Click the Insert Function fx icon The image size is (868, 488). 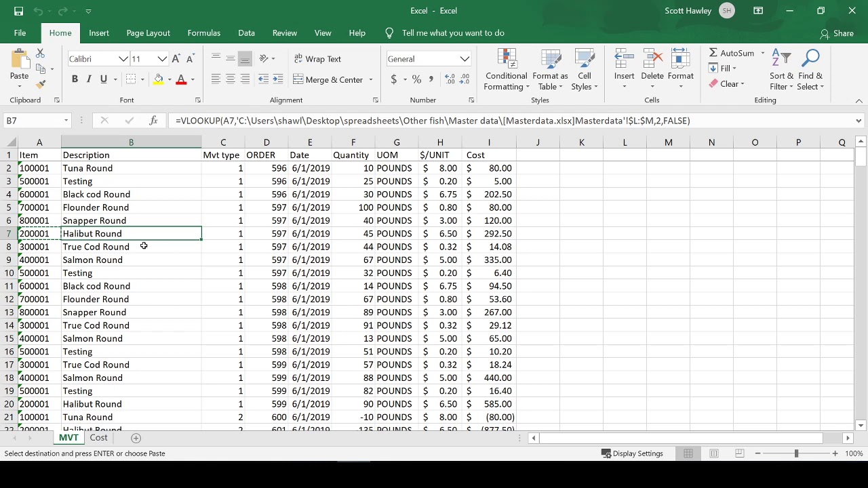154,121
